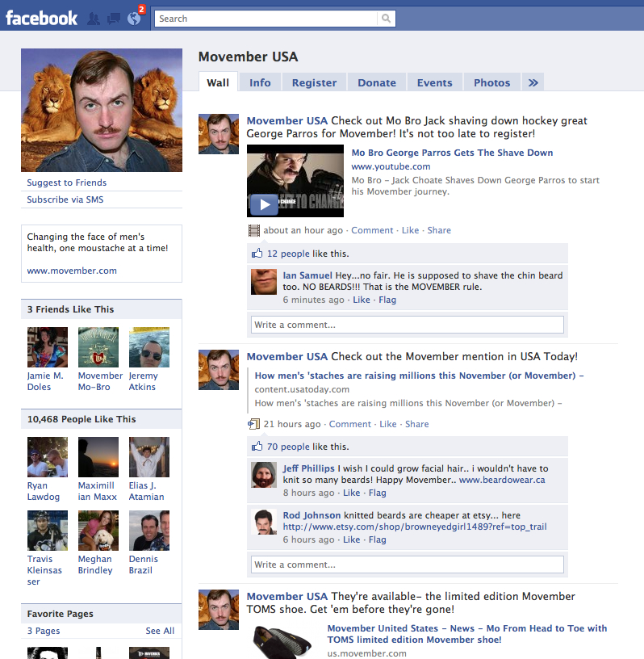Comment on the George Parros post

pyautogui.click(x=372, y=230)
